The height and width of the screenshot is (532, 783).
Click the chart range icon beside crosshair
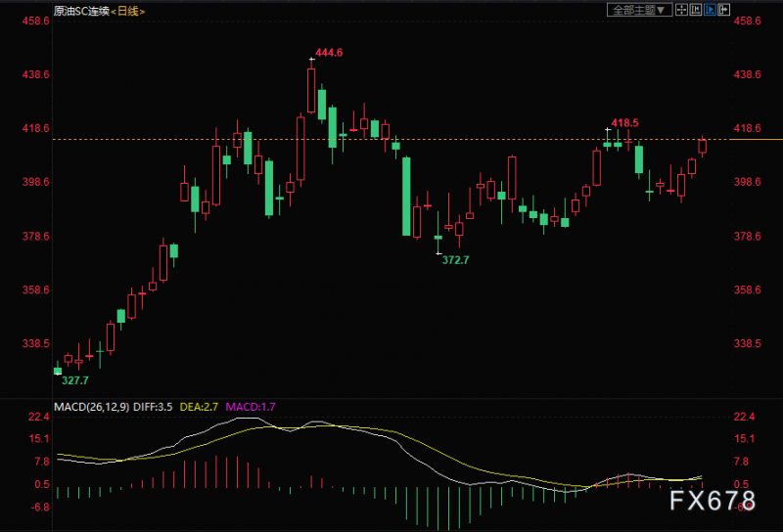click(695, 10)
